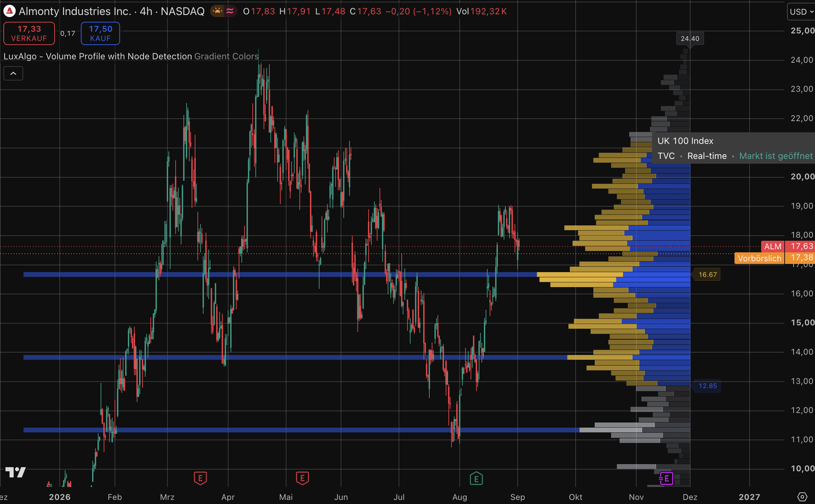Click the 14,00 price axis label

[x=802, y=352]
